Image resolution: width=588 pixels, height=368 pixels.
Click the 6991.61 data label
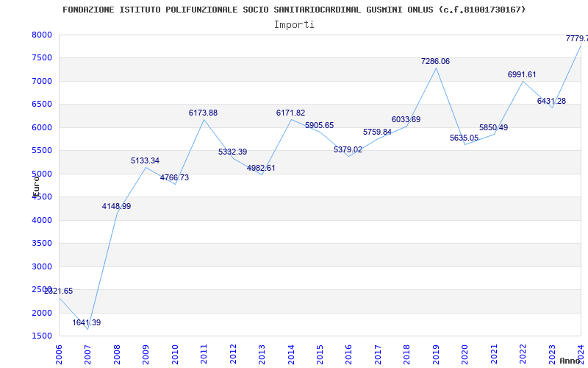point(522,75)
